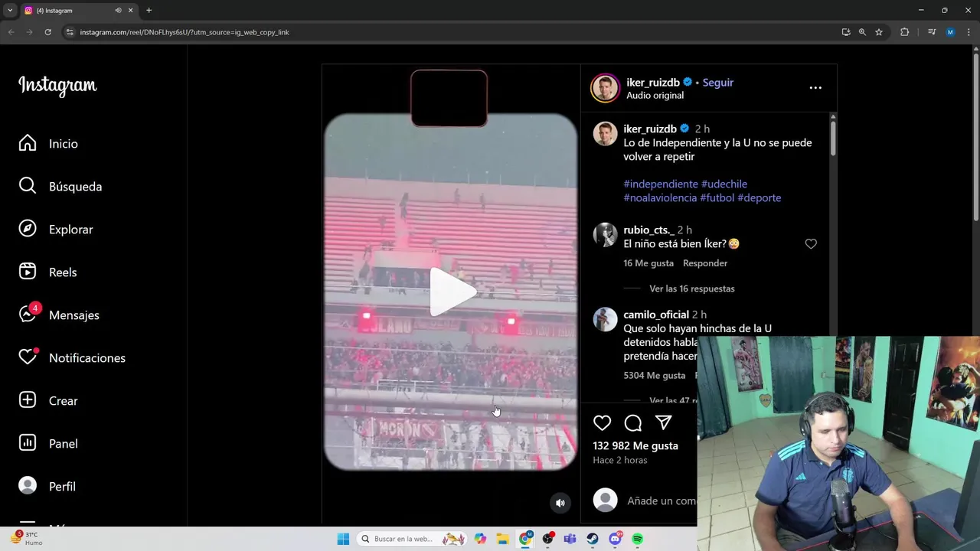The height and width of the screenshot is (551, 980).
Task: Click header profile avatar of iker_ruizdb
Action: click(605, 88)
